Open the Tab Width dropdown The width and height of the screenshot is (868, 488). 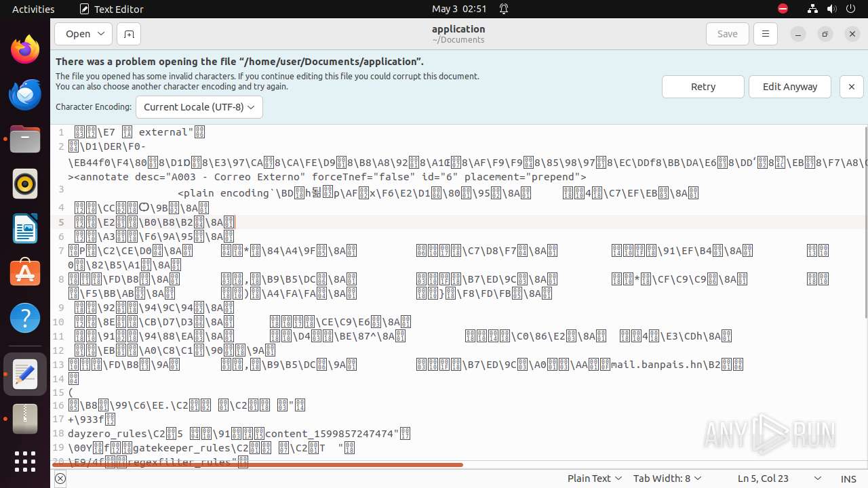[667, 479]
